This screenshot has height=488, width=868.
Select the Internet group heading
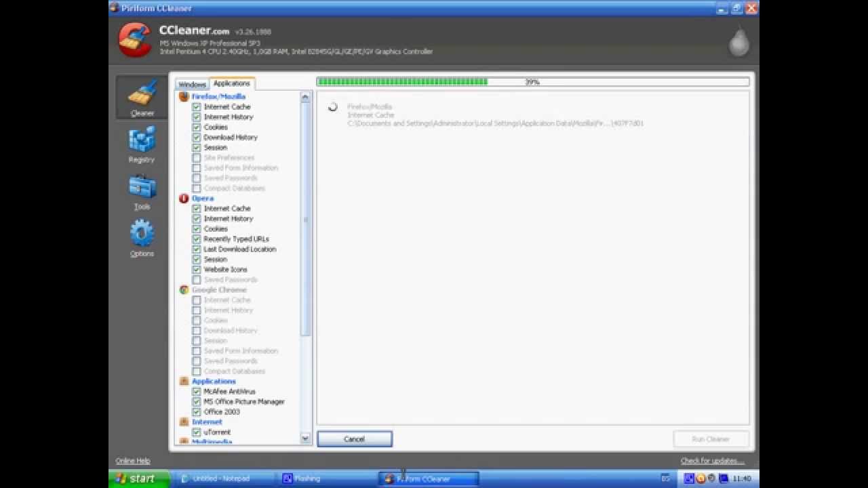(207, 422)
